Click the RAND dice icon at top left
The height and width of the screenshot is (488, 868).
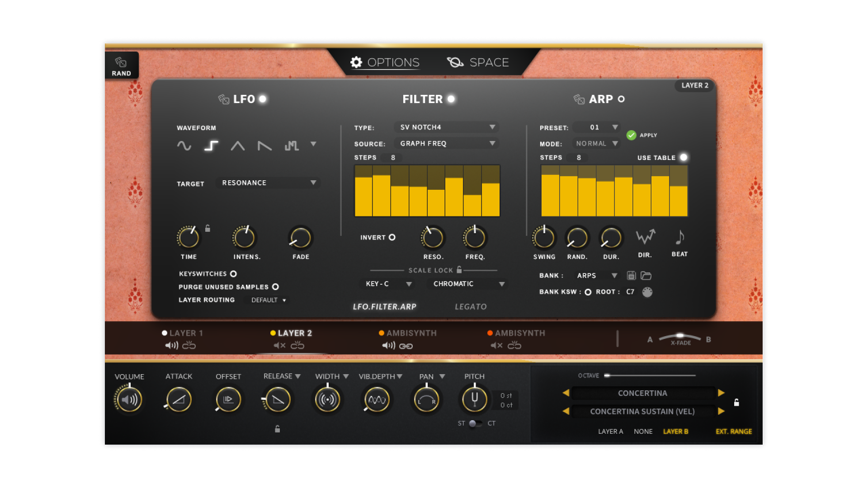[121, 62]
